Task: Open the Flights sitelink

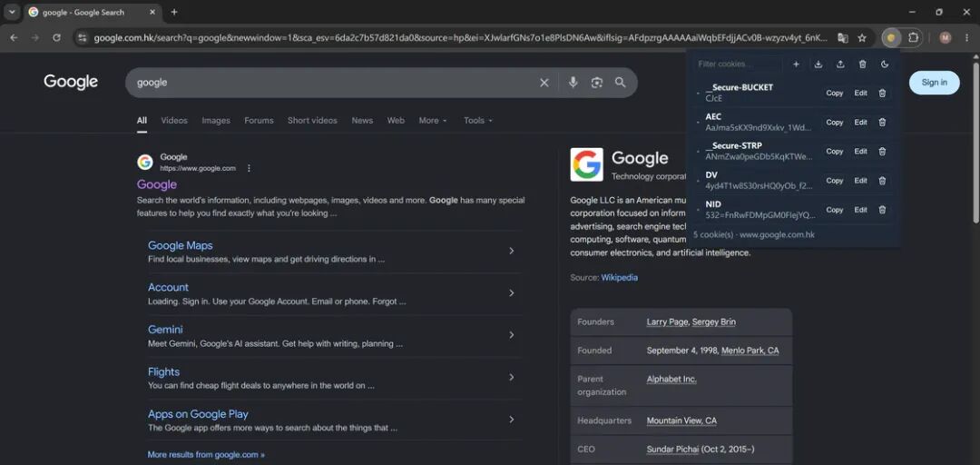Action: point(163,371)
